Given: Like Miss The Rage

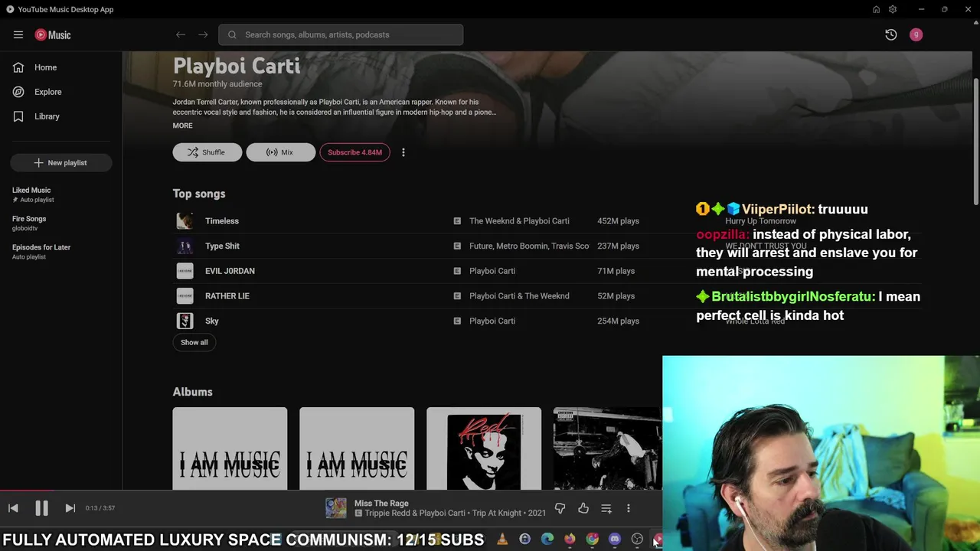Looking at the screenshot, I should 583,508.
